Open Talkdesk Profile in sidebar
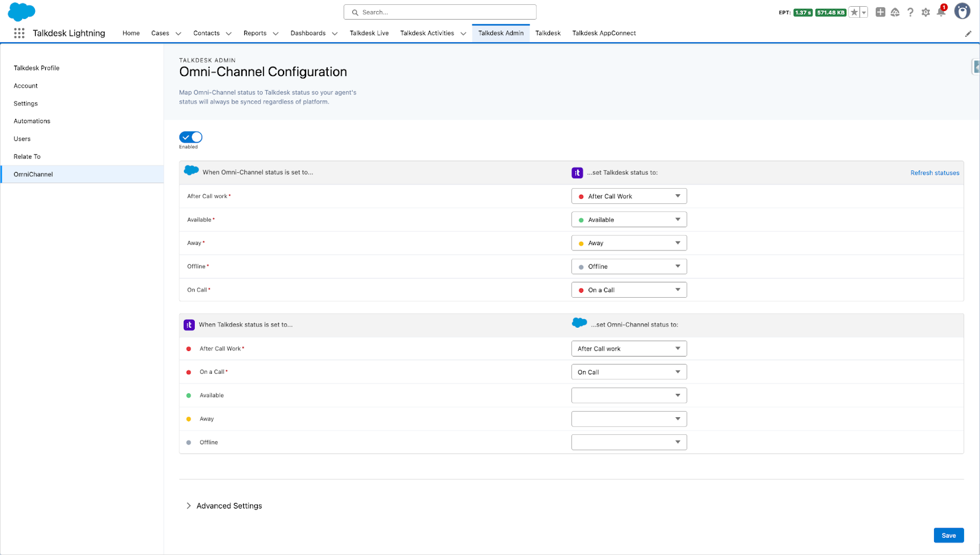Screen dimensions: 980x555 [x=37, y=68]
